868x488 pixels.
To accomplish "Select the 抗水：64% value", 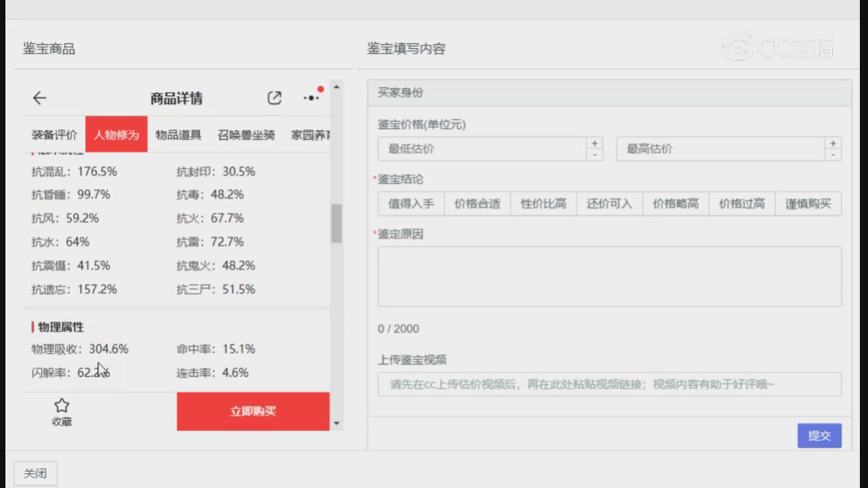I will point(60,242).
